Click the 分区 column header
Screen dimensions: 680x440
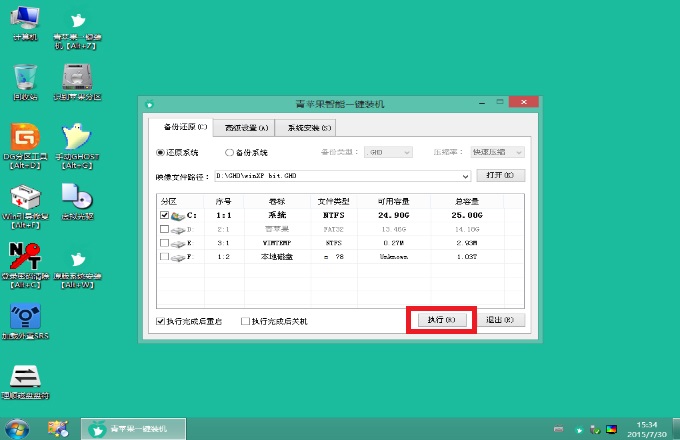(180, 202)
